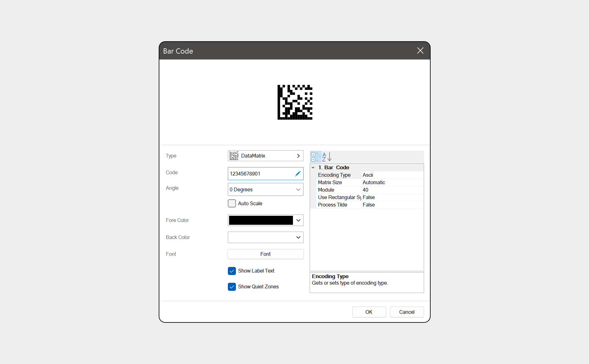Open the Type selector arrow for DataMatrix

tap(298, 156)
